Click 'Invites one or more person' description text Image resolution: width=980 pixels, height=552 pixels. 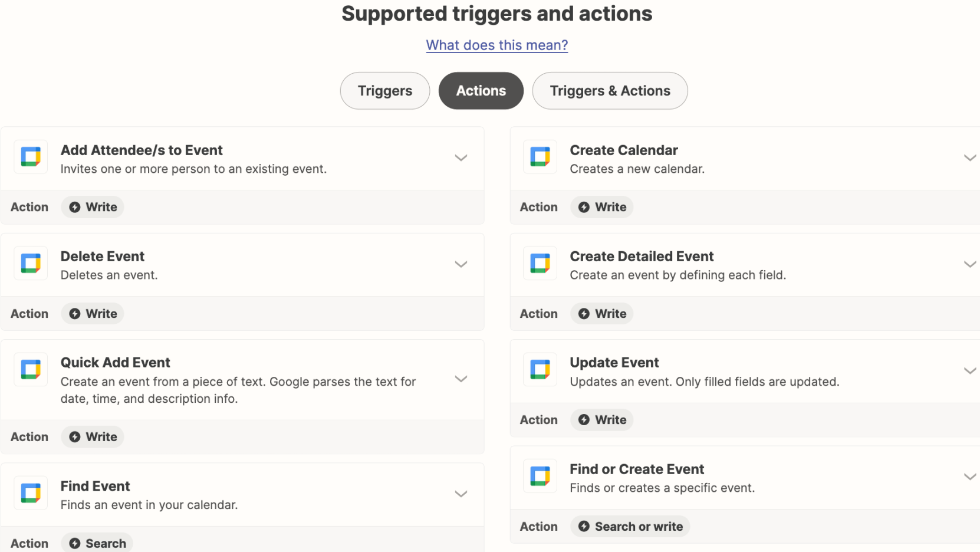pos(193,169)
